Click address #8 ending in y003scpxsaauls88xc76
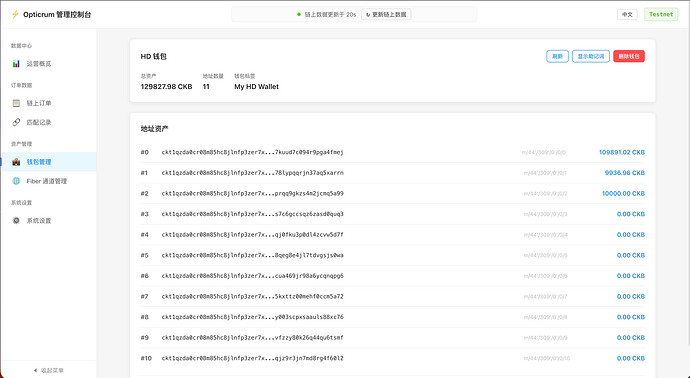Viewport: 690px width, 378px height. pos(253,317)
